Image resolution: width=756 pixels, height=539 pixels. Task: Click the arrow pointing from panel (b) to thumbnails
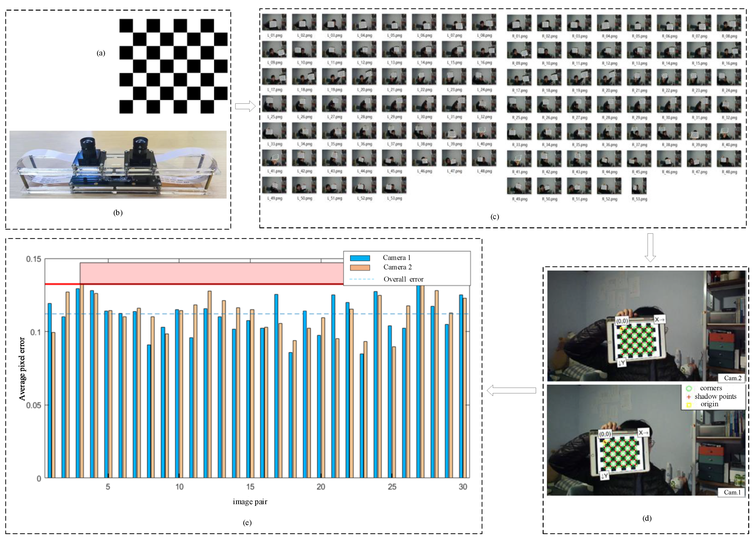pos(245,106)
